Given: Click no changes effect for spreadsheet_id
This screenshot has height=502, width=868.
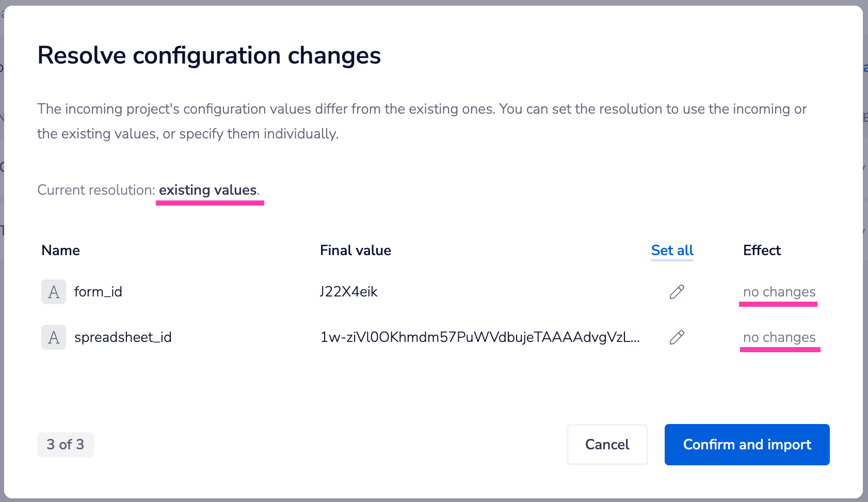Looking at the screenshot, I should [x=778, y=337].
